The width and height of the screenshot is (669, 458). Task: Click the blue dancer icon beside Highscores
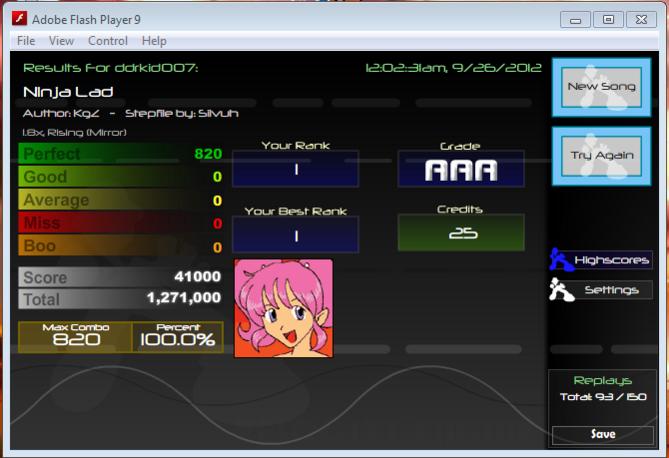click(x=561, y=260)
